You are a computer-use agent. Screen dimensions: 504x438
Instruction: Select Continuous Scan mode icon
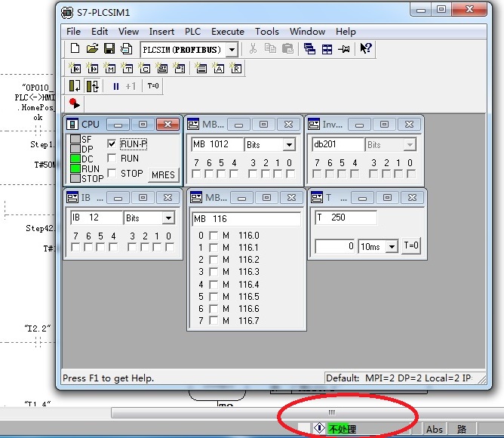coord(93,86)
